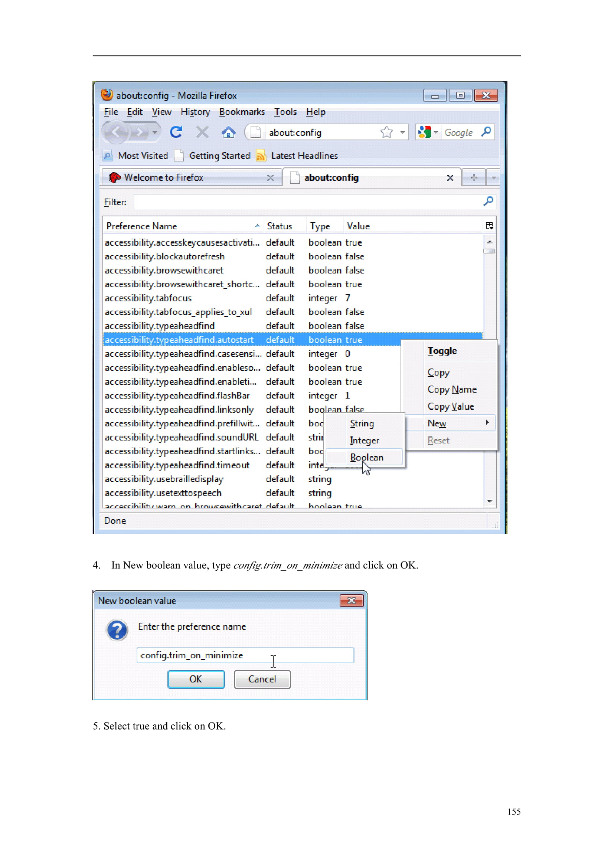Select accessibility.typeaheadfind.timeout row
This screenshot has width=614, height=868.
(213, 465)
